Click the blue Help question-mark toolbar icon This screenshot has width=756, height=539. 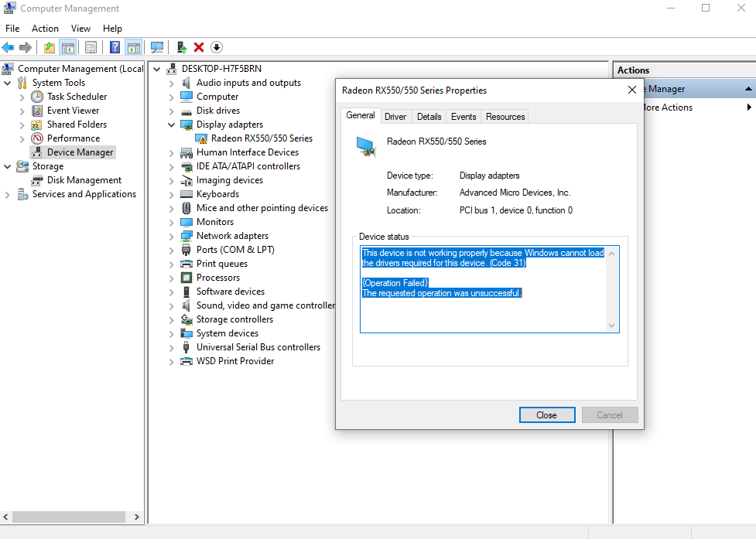click(x=115, y=47)
